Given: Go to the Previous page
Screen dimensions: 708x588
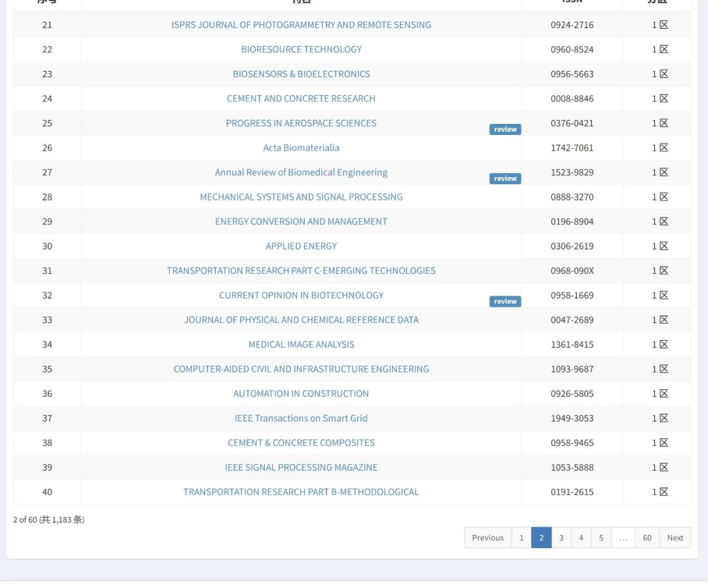Looking at the screenshot, I should point(488,538).
